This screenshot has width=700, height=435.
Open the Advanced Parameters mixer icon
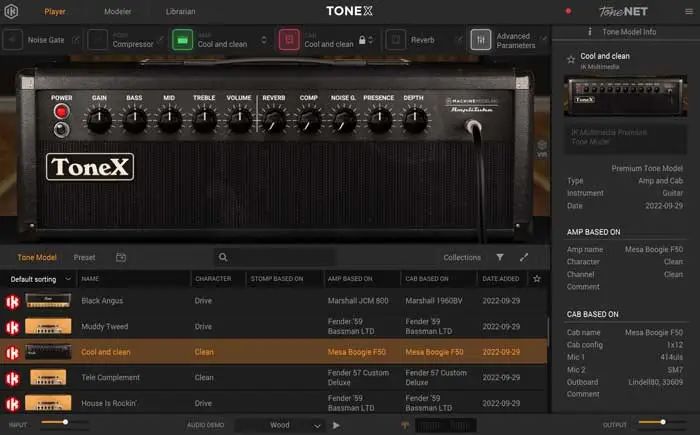tap(481, 40)
